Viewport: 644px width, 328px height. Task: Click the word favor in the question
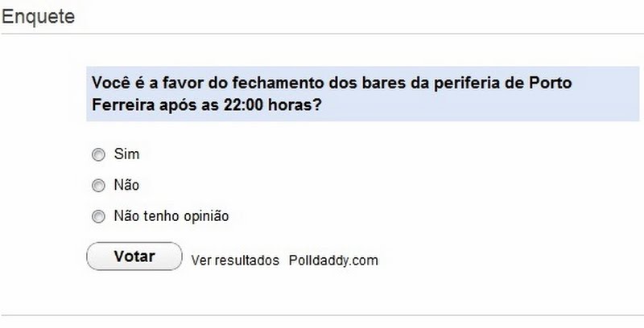[x=178, y=84]
